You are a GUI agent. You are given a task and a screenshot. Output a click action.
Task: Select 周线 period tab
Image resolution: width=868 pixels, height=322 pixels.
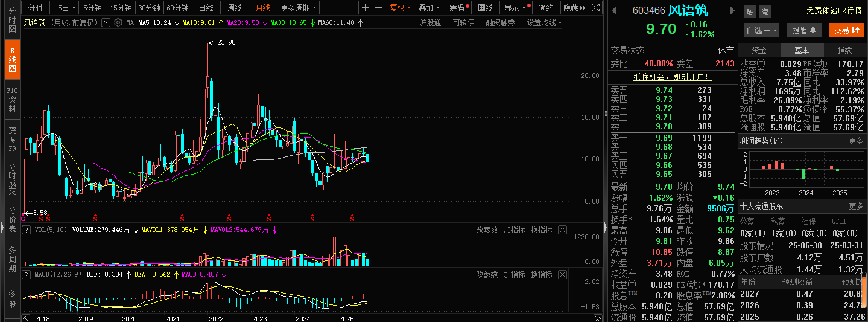pyautogui.click(x=235, y=8)
